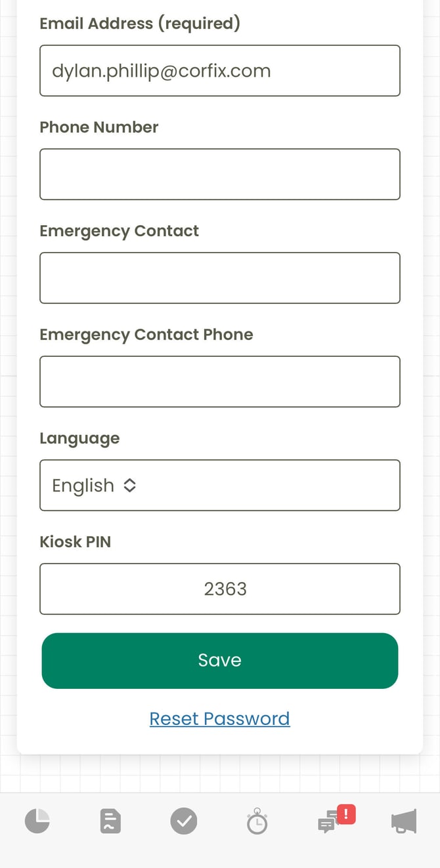Edit the Kiosk PIN field
This screenshot has height=868, width=440.
pos(219,589)
